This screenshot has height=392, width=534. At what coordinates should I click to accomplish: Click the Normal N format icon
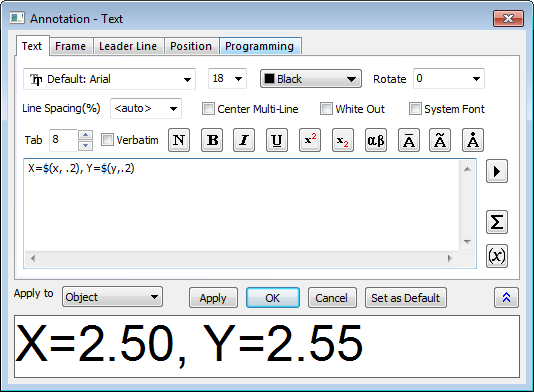[x=179, y=140]
